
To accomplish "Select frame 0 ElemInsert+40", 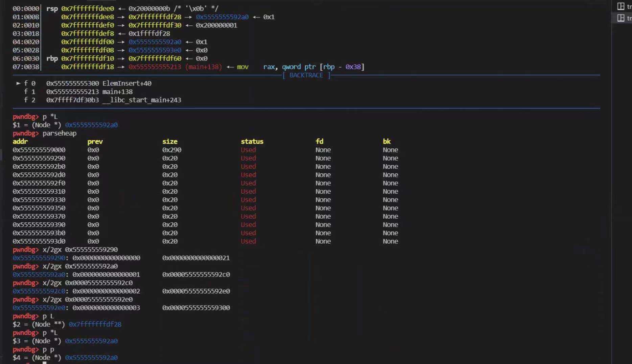I will pyautogui.click(x=99, y=83).
